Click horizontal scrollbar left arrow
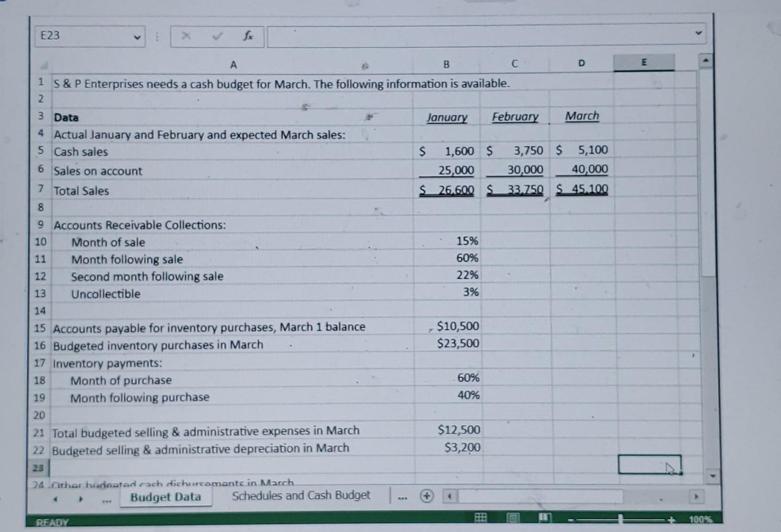This screenshot has height=532, width=781. pos(449,496)
